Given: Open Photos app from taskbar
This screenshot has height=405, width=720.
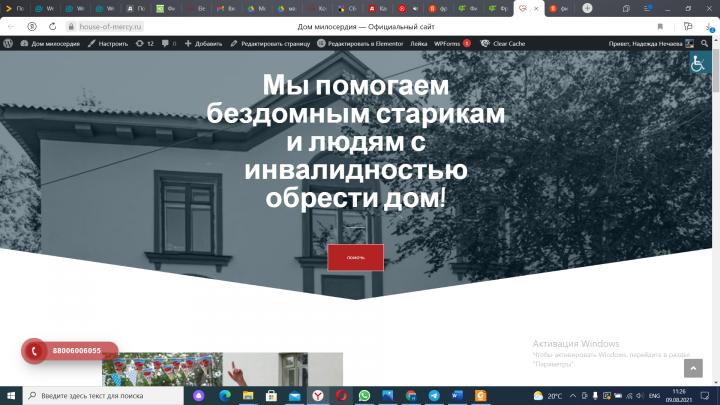Looking at the screenshot, I should point(388,395).
